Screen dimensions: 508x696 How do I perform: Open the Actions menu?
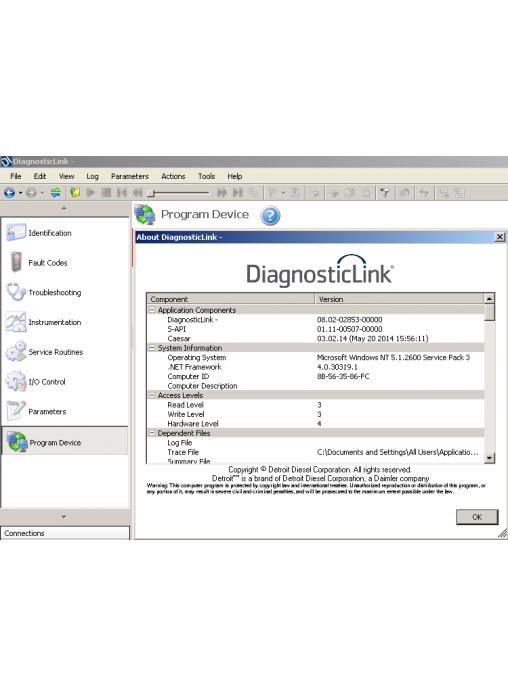173,176
